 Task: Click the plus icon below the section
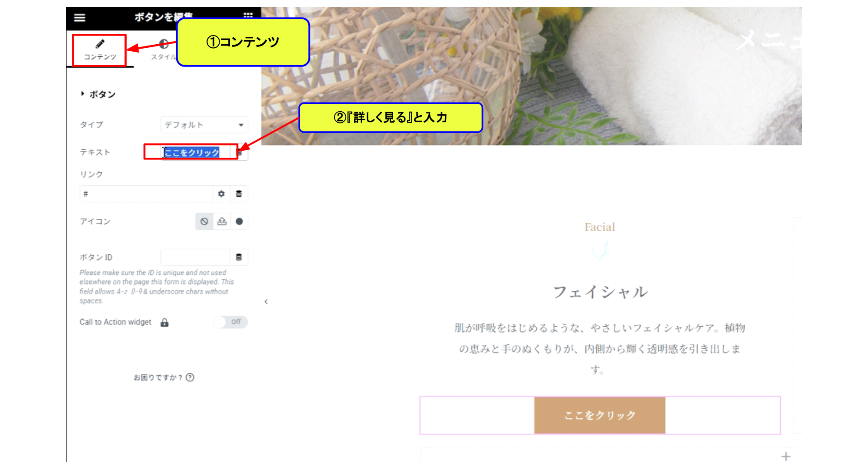pos(786,457)
